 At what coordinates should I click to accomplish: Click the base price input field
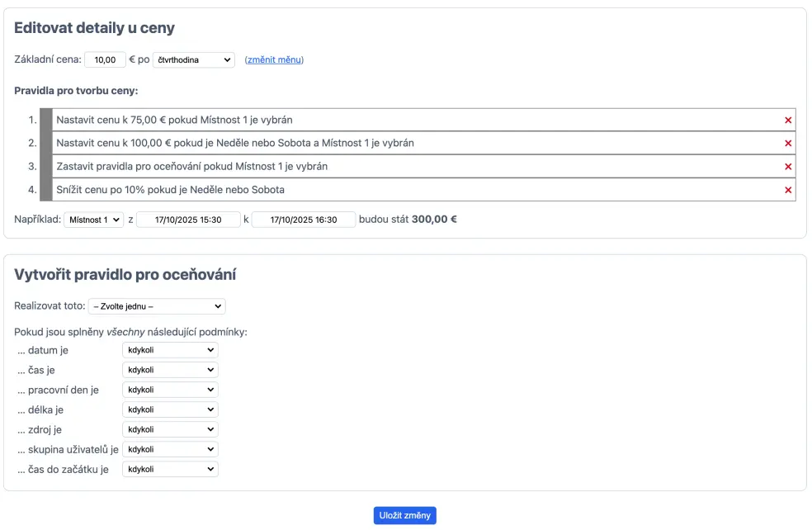pyautogui.click(x=105, y=60)
